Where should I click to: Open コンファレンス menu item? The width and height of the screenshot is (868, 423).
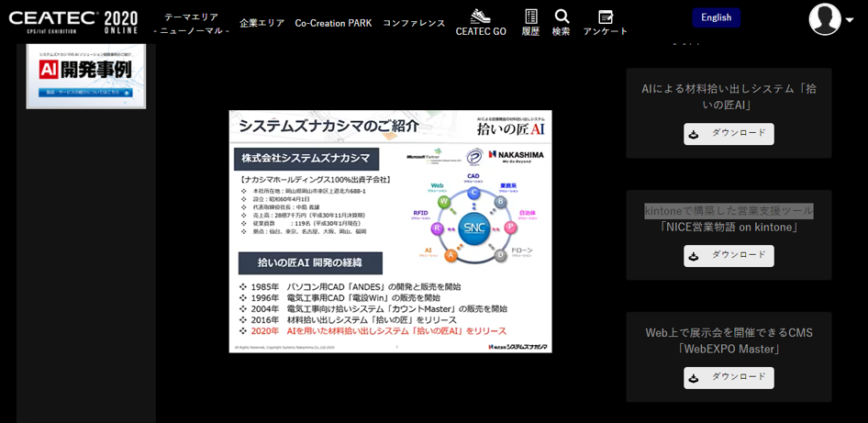point(414,23)
